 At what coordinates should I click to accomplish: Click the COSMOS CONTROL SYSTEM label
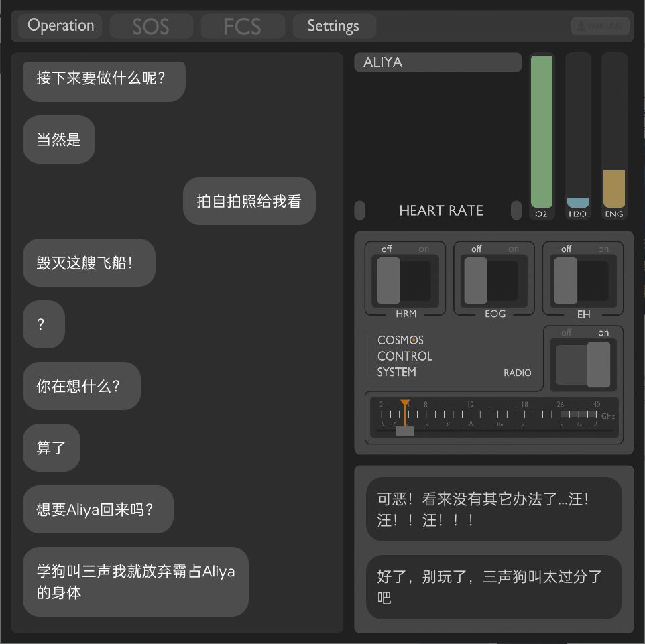point(404,356)
